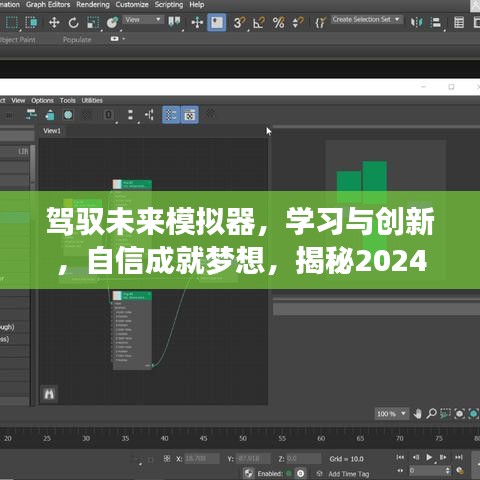Click the Zoom Extents Selected icon
Image resolution: width=480 pixels, height=480 pixels.
(x=473, y=414)
